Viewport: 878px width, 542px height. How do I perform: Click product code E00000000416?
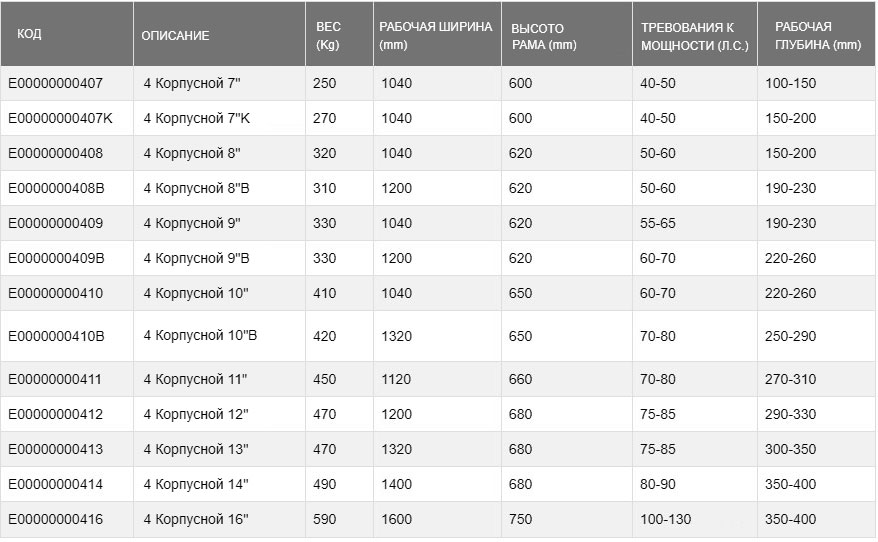(x=55, y=520)
